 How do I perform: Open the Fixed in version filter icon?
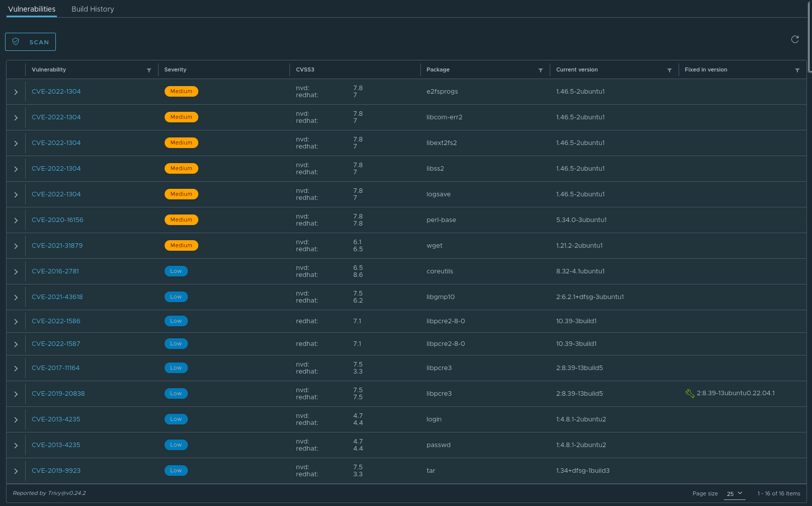coord(797,70)
